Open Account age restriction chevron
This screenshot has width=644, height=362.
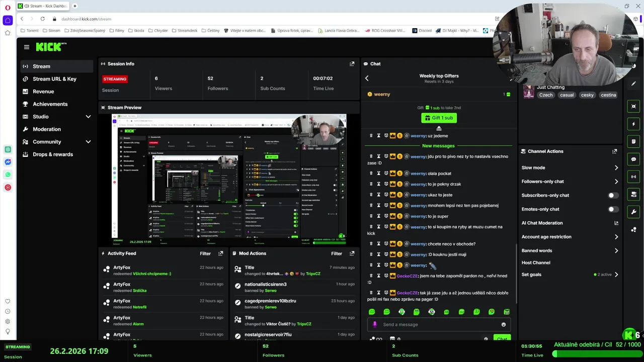tap(616, 237)
